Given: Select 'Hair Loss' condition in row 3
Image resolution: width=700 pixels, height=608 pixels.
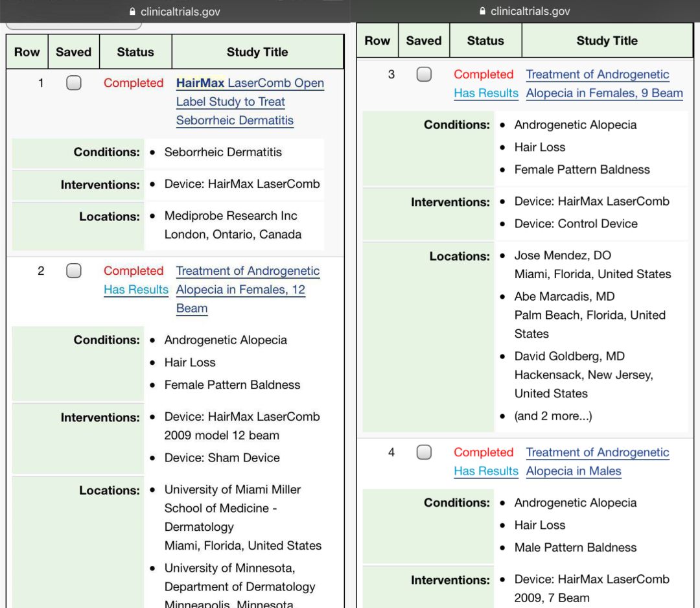Looking at the screenshot, I should [x=540, y=148].
